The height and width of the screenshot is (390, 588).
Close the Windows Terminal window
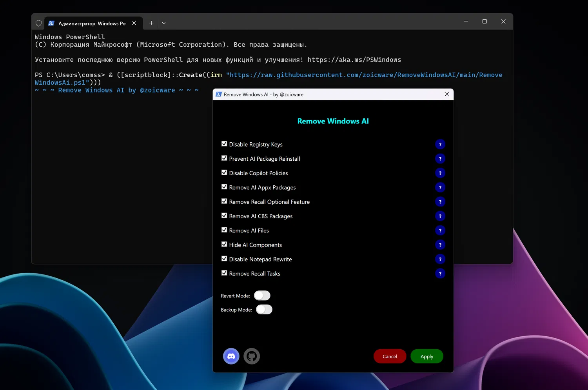tap(503, 22)
